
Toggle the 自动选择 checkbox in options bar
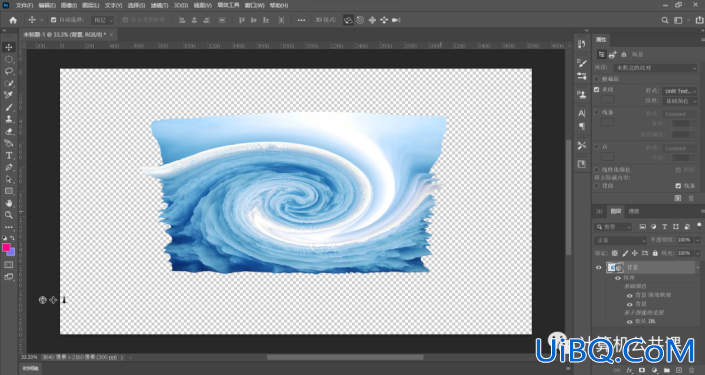pos(54,20)
